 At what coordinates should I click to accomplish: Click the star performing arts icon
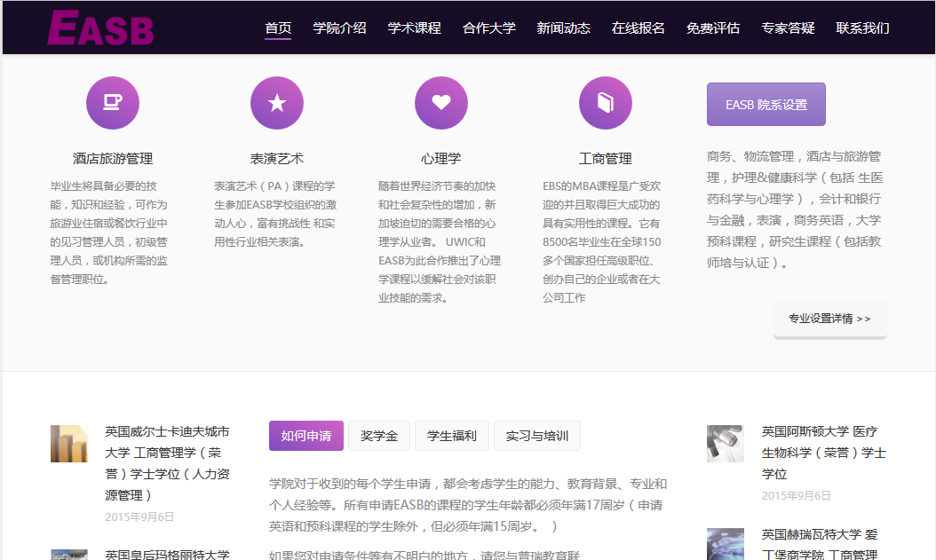[x=276, y=103]
